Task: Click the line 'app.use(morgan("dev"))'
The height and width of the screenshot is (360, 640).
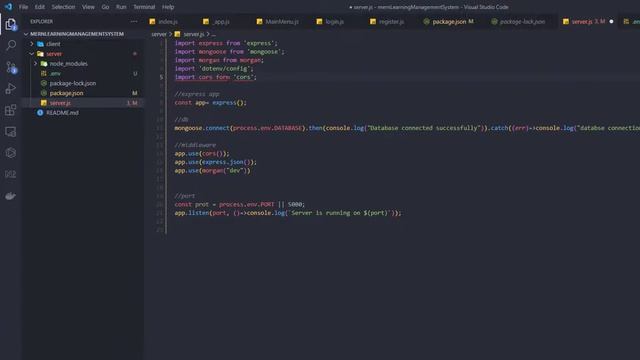Action: coord(212,171)
